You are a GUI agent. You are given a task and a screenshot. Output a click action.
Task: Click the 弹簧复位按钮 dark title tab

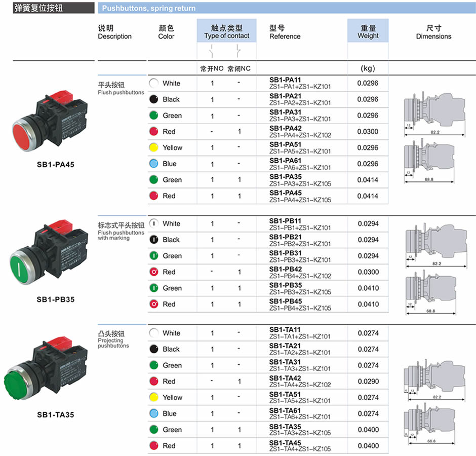click(x=47, y=8)
